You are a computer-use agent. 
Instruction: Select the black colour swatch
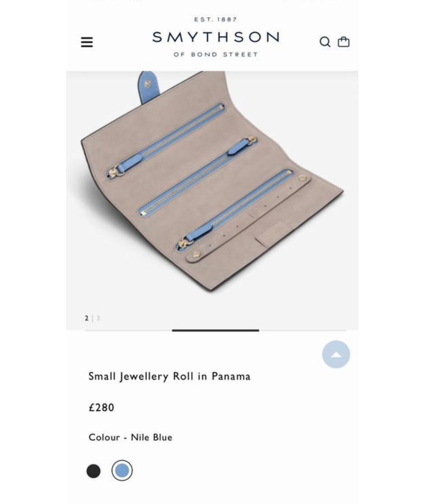point(93,471)
